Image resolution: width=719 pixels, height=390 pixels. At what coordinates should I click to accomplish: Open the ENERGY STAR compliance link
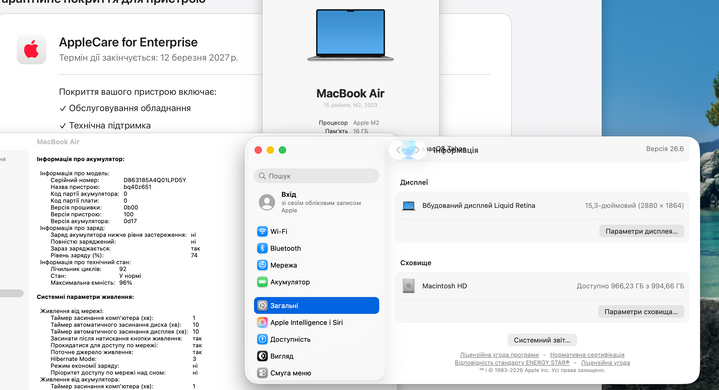coord(512,363)
